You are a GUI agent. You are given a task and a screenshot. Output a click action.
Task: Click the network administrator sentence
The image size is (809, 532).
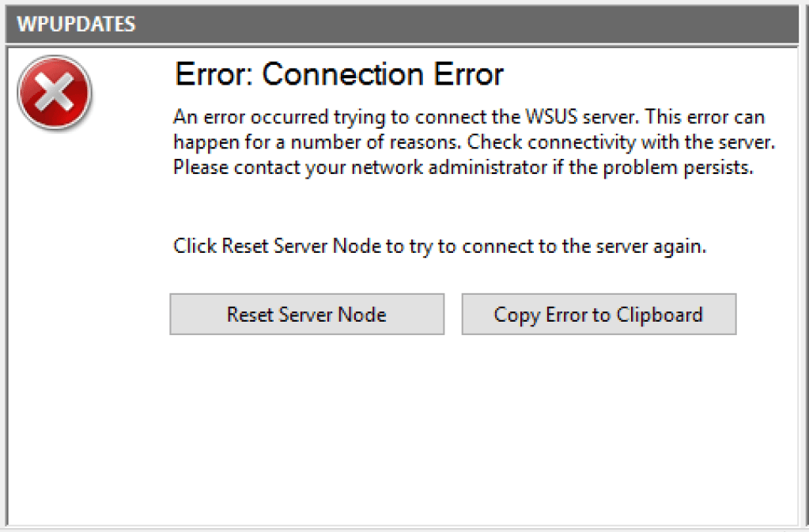(x=463, y=167)
